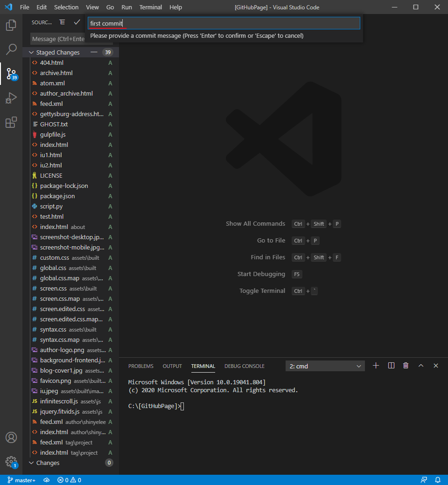Close the terminal panel
Viewport: 448px width, 485px height.
[x=436, y=366]
